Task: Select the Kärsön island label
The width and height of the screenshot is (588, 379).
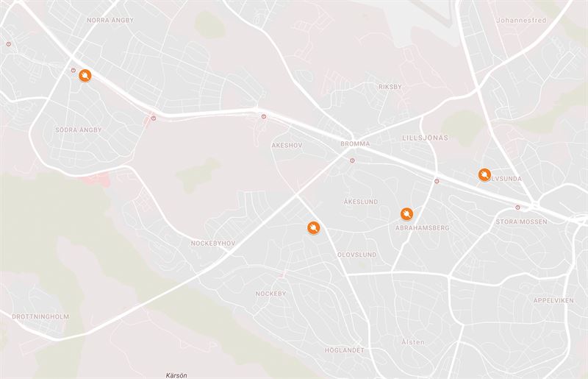Action: [176, 375]
